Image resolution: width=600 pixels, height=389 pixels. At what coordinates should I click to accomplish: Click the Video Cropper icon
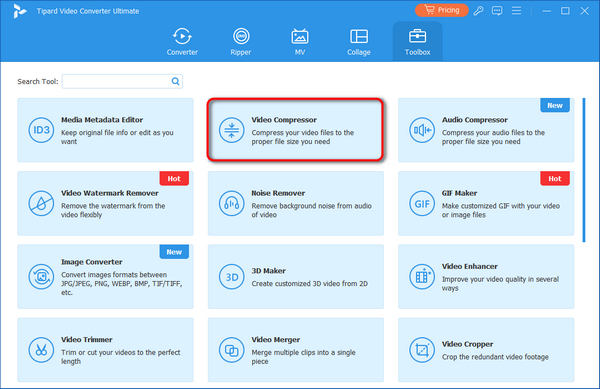(422, 350)
